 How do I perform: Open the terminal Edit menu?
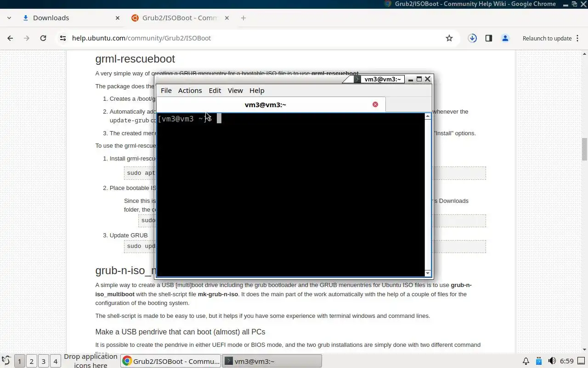coord(215,91)
